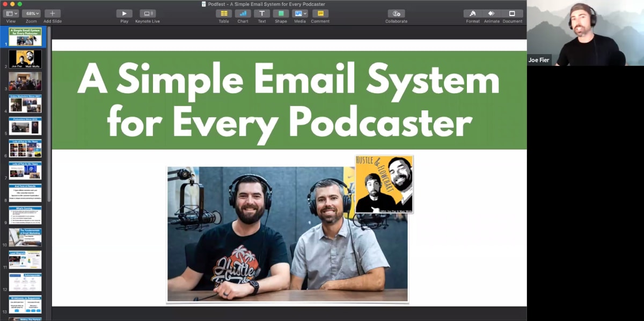Open the 68% zoom level dropdown

click(31, 13)
